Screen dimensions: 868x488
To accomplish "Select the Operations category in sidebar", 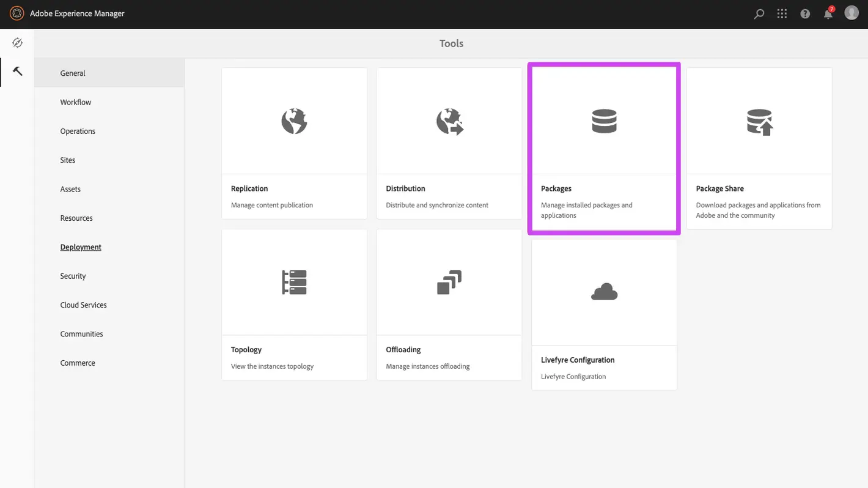I will (109, 131).
